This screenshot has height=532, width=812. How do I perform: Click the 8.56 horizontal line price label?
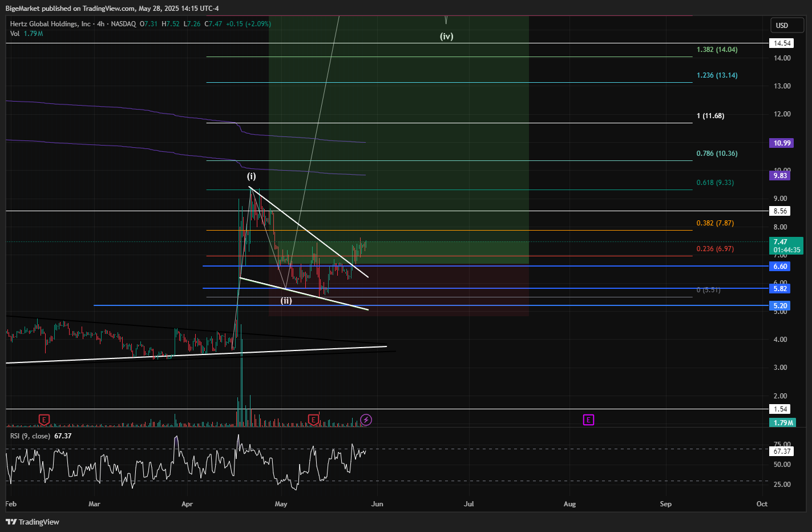pos(780,211)
